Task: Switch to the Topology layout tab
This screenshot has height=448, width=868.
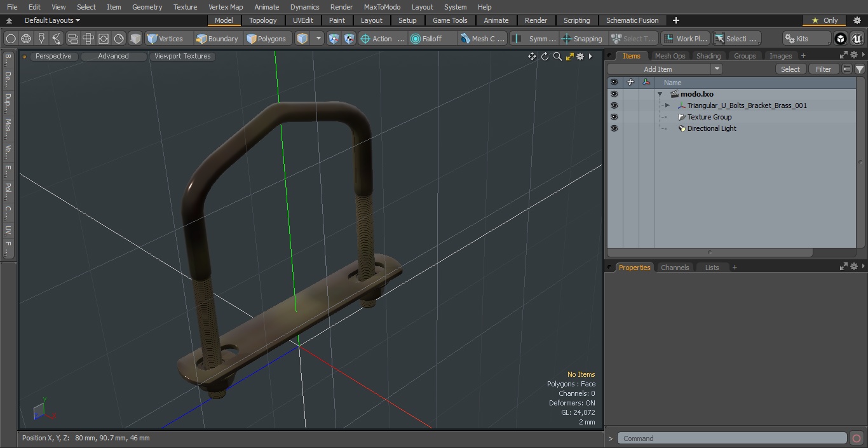Action: tap(263, 20)
